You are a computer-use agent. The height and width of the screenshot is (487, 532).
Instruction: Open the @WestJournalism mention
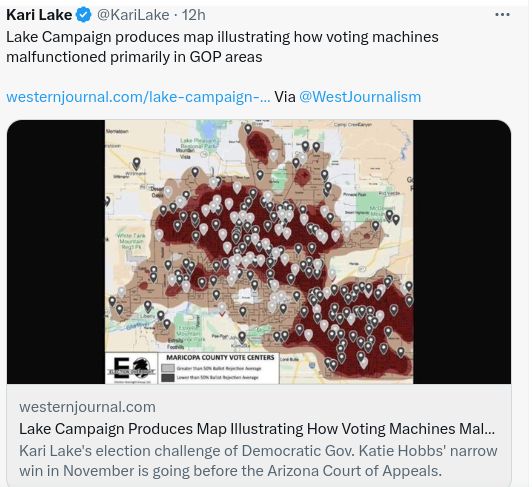360,97
